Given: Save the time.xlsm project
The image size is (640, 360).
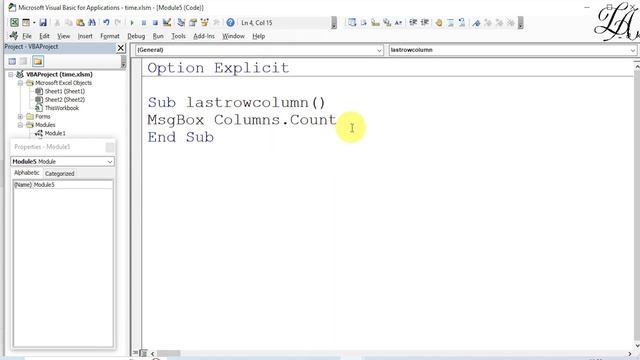Looking at the screenshot, I should pyautogui.click(x=43, y=22).
